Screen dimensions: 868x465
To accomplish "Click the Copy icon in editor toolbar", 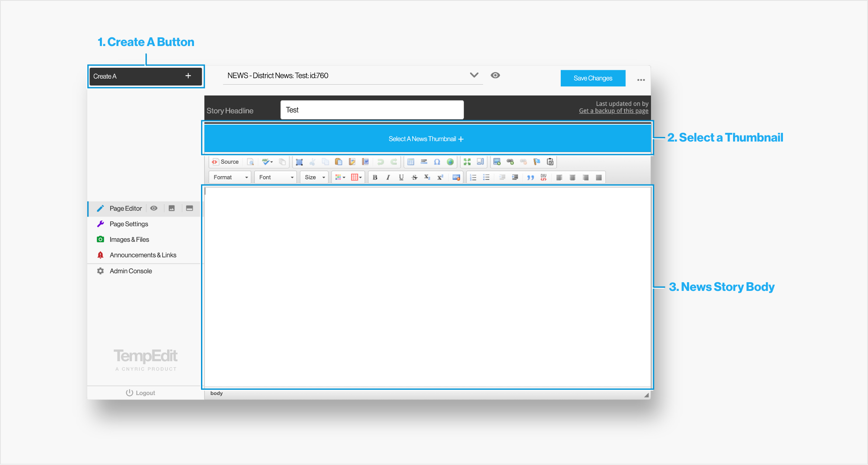I will coord(325,162).
